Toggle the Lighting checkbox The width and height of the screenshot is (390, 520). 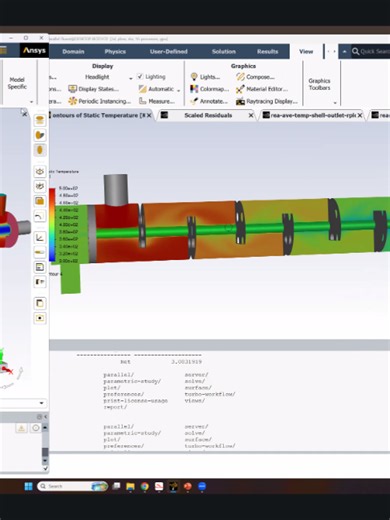click(x=140, y=76)
